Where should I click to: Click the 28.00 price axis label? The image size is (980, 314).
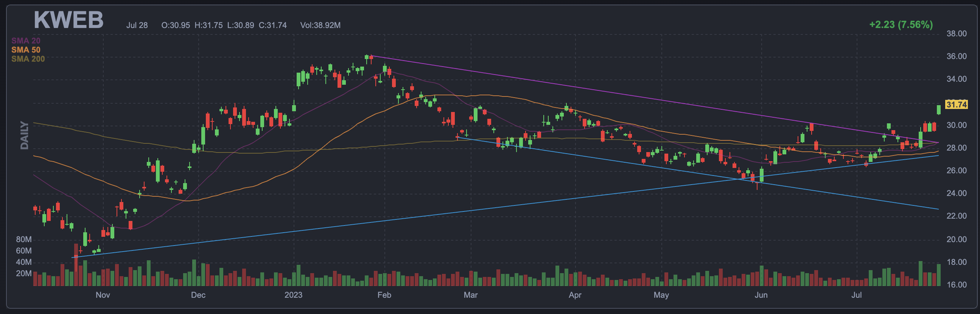957,148
